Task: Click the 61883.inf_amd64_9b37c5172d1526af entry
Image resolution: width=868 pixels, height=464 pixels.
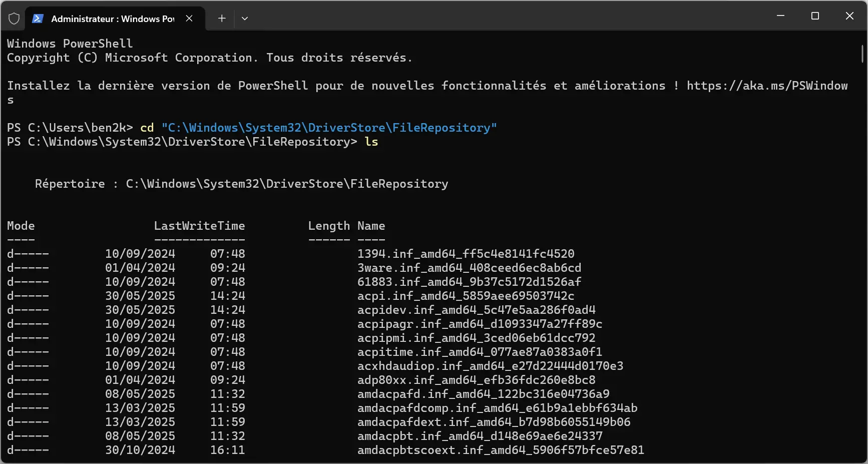Action: [x=469, y=282]
